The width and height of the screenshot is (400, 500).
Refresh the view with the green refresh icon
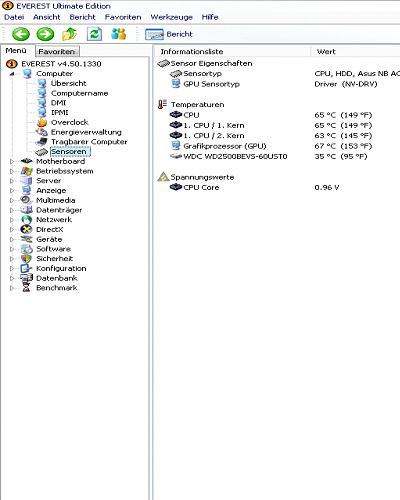94,34
